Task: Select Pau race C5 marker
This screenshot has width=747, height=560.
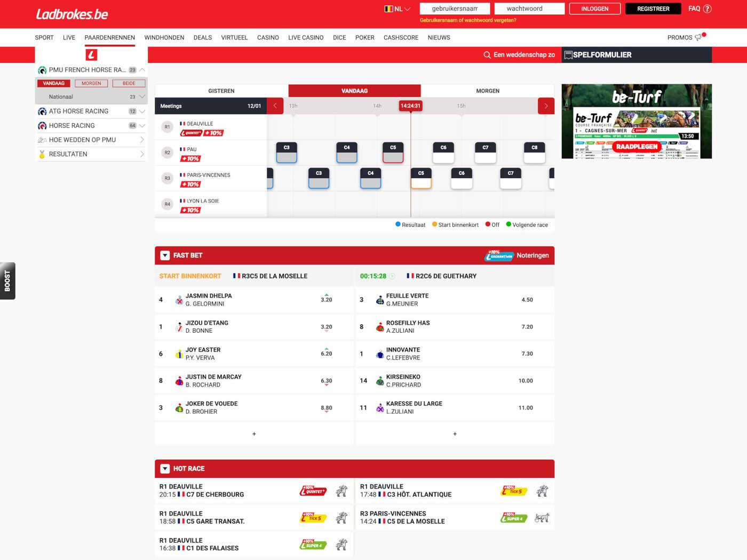Action: tap(393, 153)
